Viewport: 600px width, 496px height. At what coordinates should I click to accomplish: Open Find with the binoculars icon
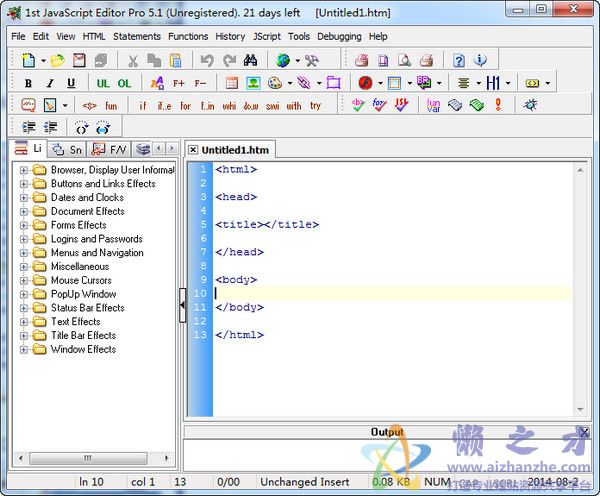tap(250, 60)
